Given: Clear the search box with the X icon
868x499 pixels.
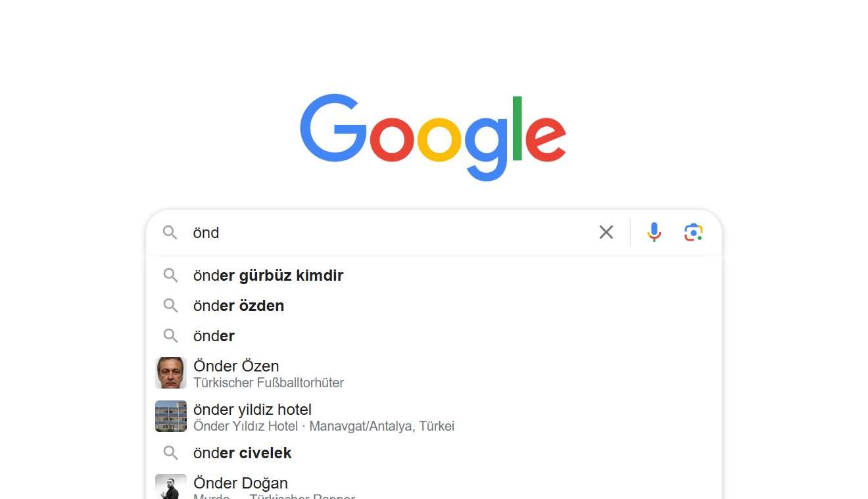Looking at the screenshot, I should click(606, 232).
